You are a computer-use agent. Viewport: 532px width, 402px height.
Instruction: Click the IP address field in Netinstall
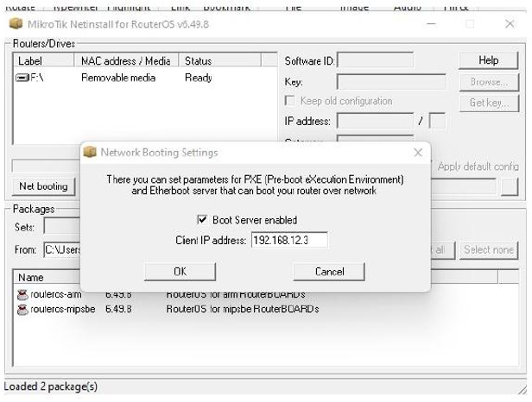[375, 121]
